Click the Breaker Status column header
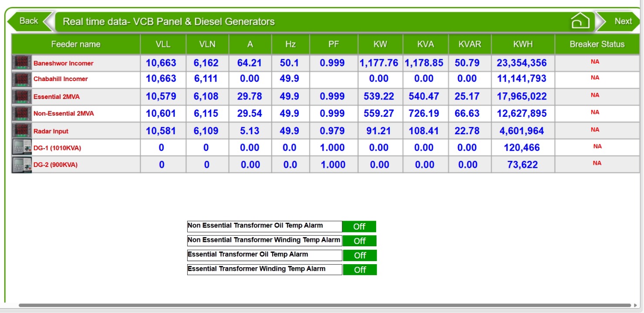644x313 pixels. pos(597,44)
